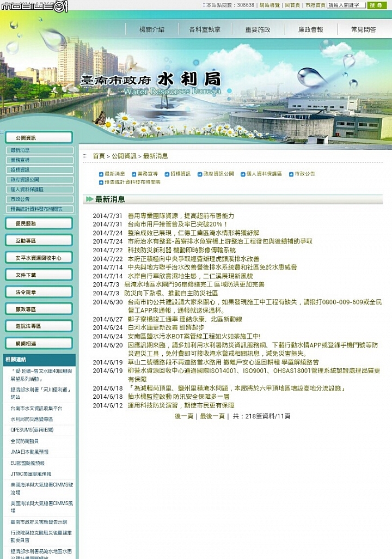392x559 pixels.
Task: Open news 水岸自行車欣賞濕地生態
Action: (x=191, y=276)
